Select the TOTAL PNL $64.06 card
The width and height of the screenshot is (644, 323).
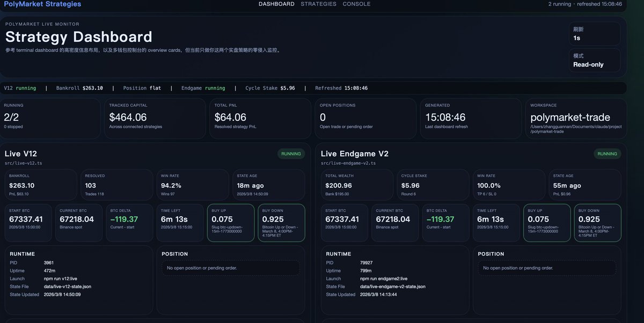[260, 118]
